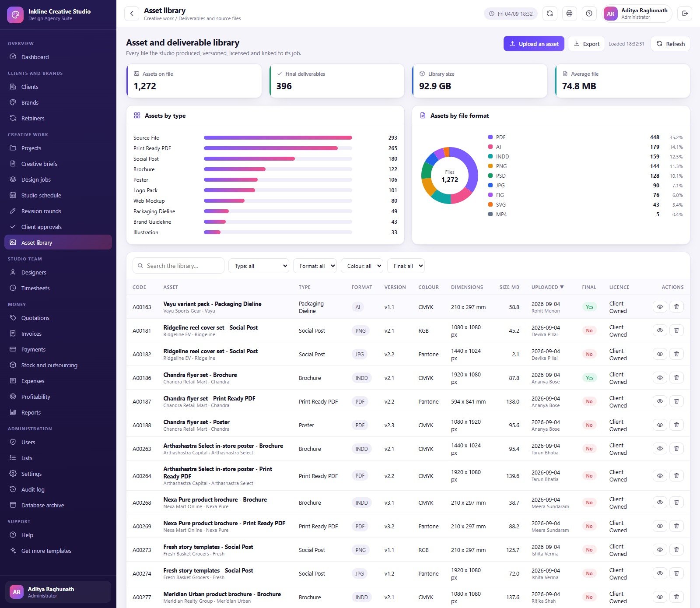Click the magnifier icon in library search
Image resolution: width=700 pixels, height=608 pixels.
pyautogui.click(x=140, y=266)
